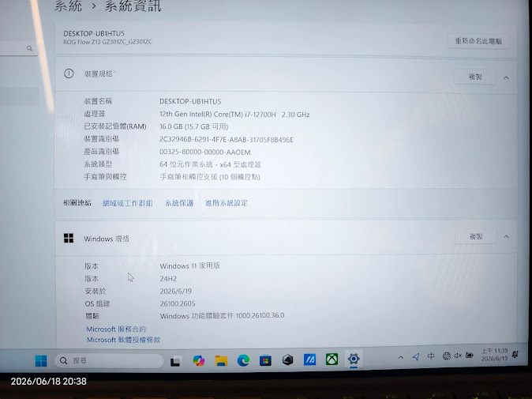Open the Windows Start menu
532x399 pixels.
point(41,360)
